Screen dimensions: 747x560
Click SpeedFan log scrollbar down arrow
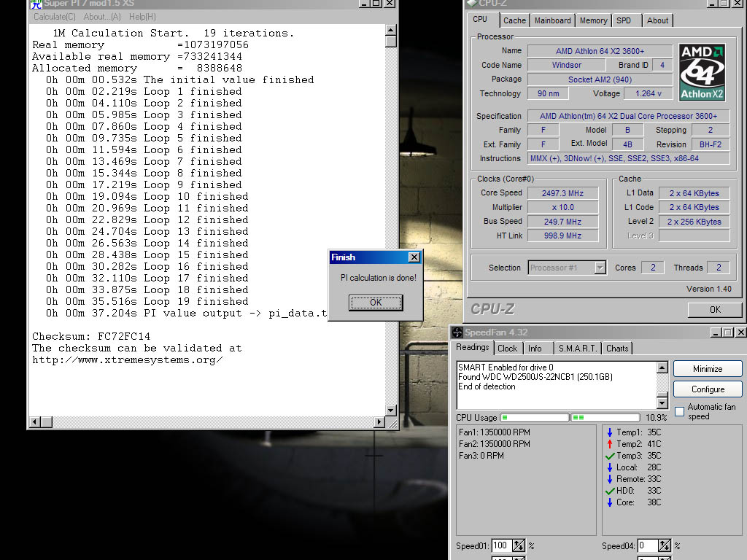tap(662, 402)
